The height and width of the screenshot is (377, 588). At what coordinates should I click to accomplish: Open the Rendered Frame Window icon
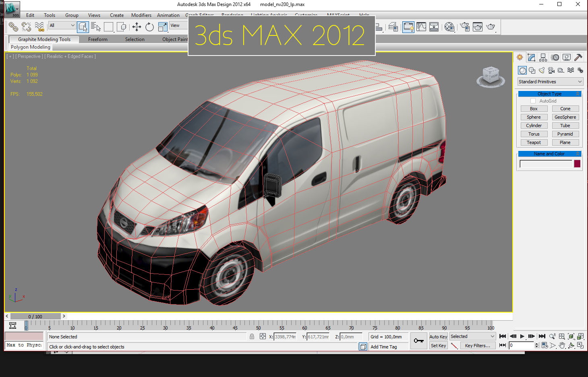click(x=478, y=27)
